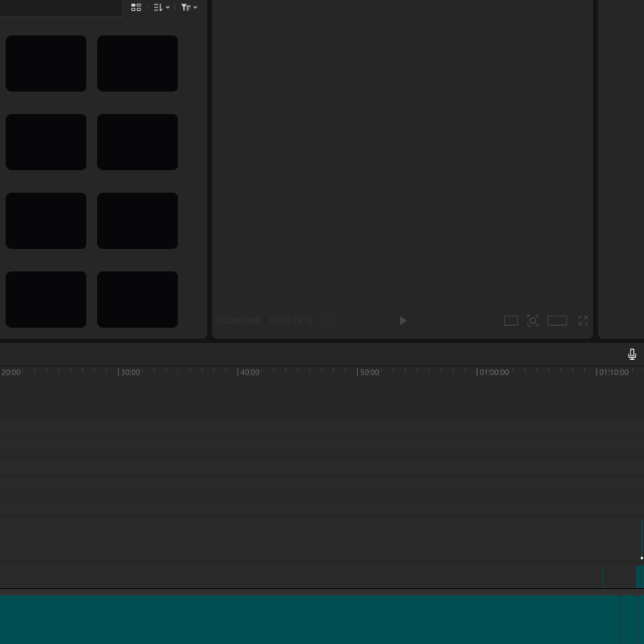Jump to 01:00:00 on the timeline ruler

(x=493, y=372)
